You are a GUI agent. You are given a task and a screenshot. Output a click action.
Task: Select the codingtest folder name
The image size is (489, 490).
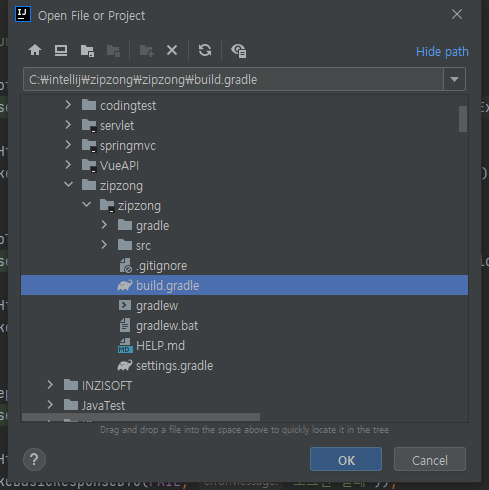tap(128, 106)
